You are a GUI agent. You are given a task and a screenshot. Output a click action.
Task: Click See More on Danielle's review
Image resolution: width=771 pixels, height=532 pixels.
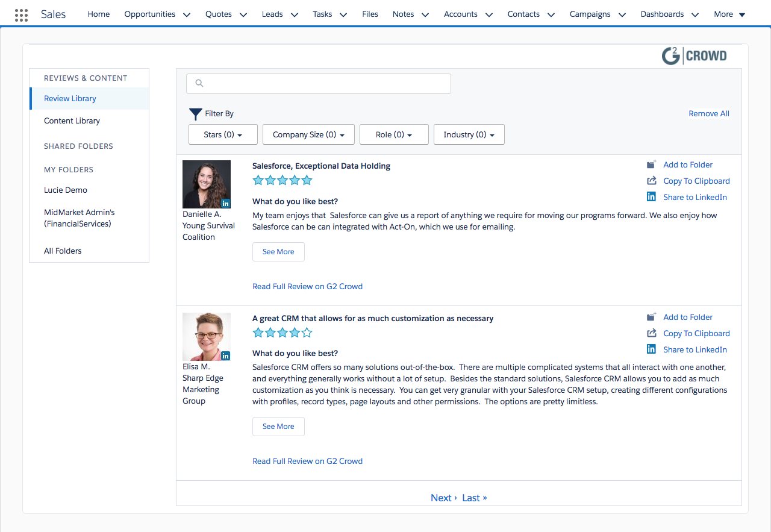coord(278,252)
